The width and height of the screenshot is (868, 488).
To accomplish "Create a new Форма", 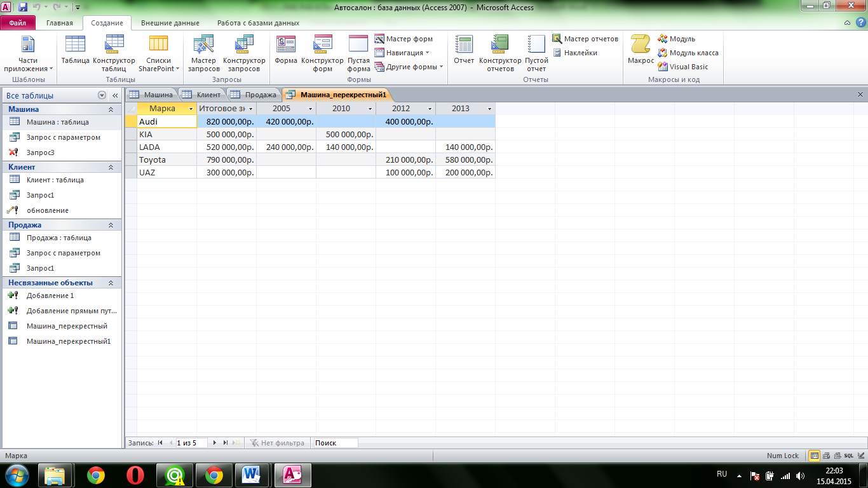I will coord(286,50).
